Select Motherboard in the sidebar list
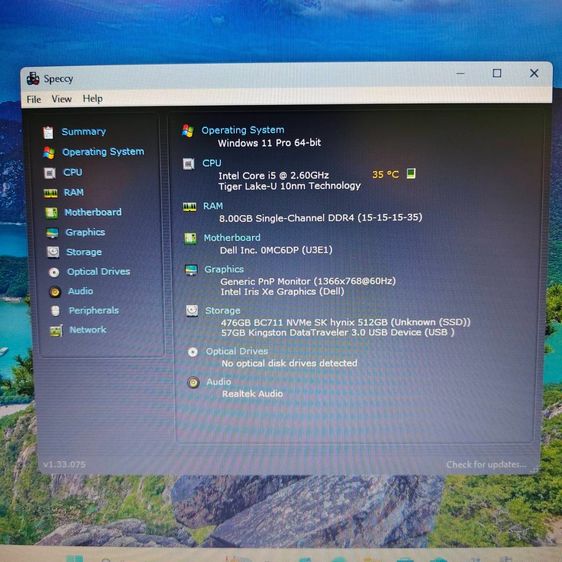Screen dimensions: 562x562 pyautogui.click(x=93, y=212)
